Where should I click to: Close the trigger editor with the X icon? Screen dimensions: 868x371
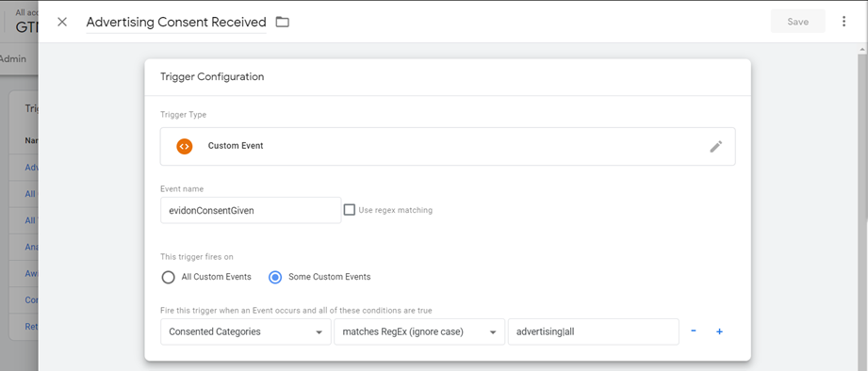(x=62, y=22)
